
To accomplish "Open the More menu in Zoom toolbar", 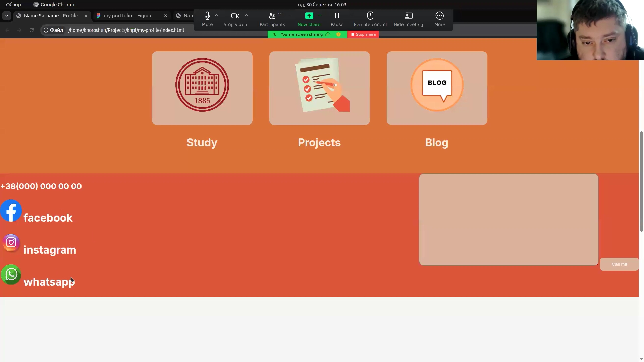I will tap(439, 19).
